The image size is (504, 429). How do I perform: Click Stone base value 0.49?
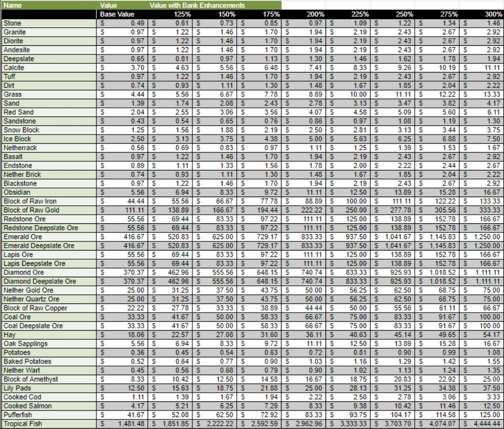click(122, 23)
